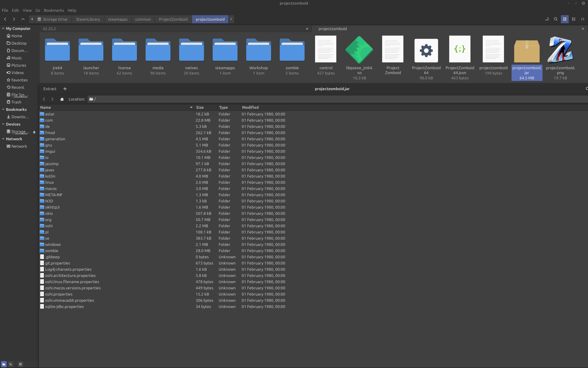Image resolution: width=588 pixels, height=368 pixels.
Task: Select the ProjectZomboid64 executable gear icon
Action: 426,50
